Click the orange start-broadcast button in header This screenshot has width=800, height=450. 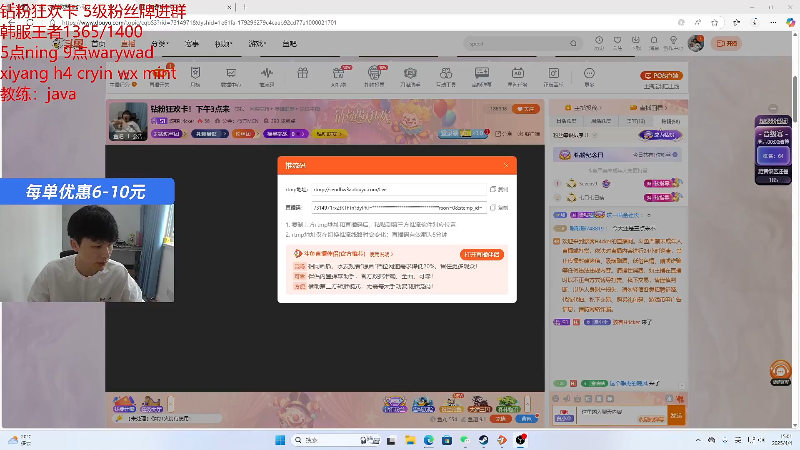[727, 43]
